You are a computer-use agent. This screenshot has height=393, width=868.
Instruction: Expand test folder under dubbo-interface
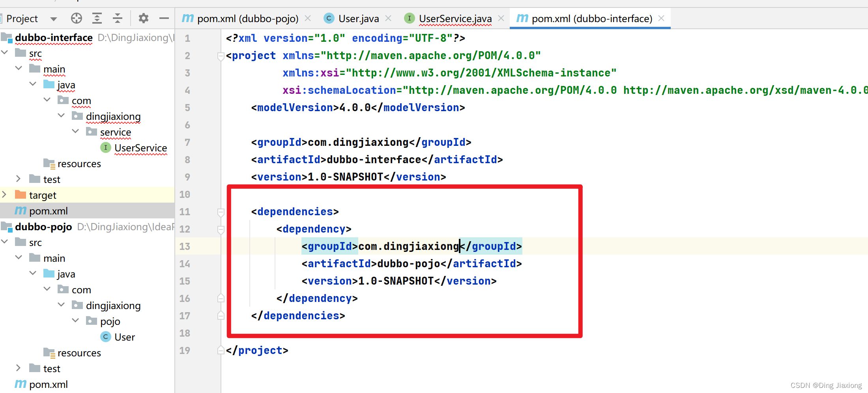coord(18,179)
